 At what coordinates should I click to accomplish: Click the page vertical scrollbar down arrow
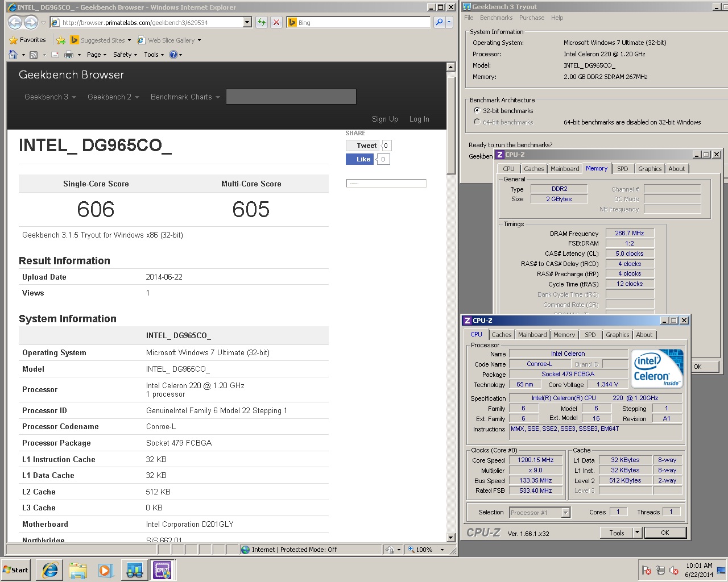[451, 538]
